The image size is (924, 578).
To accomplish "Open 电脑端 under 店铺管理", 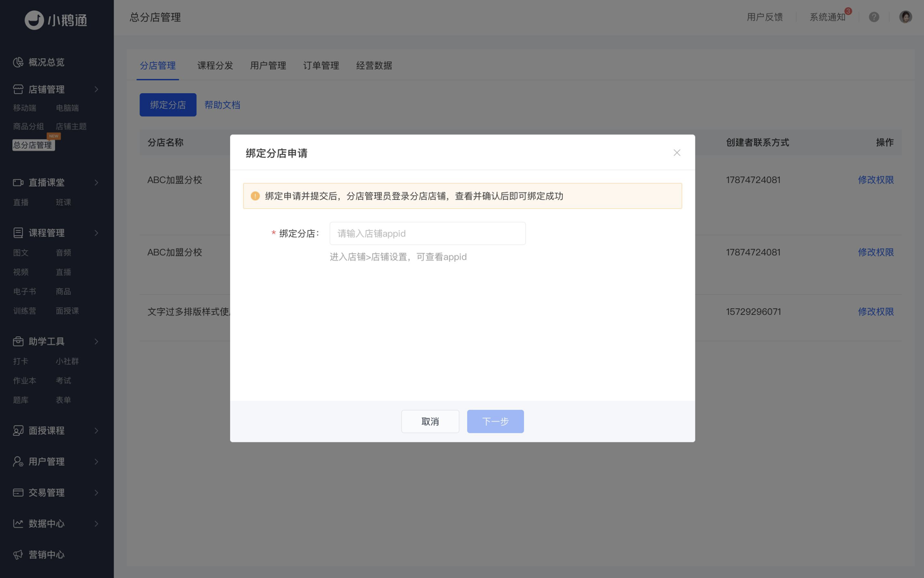I will click(67, 108).
